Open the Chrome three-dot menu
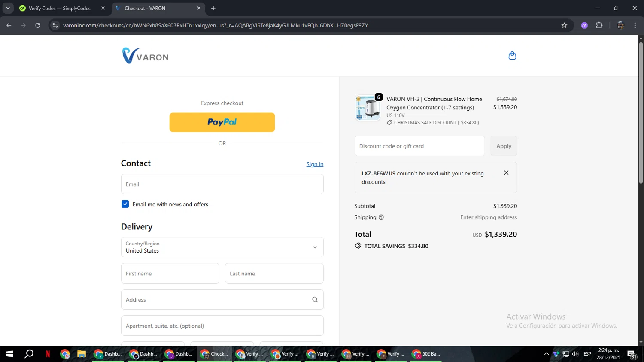The width and height of the screenshot is (644, 362). 635,25
